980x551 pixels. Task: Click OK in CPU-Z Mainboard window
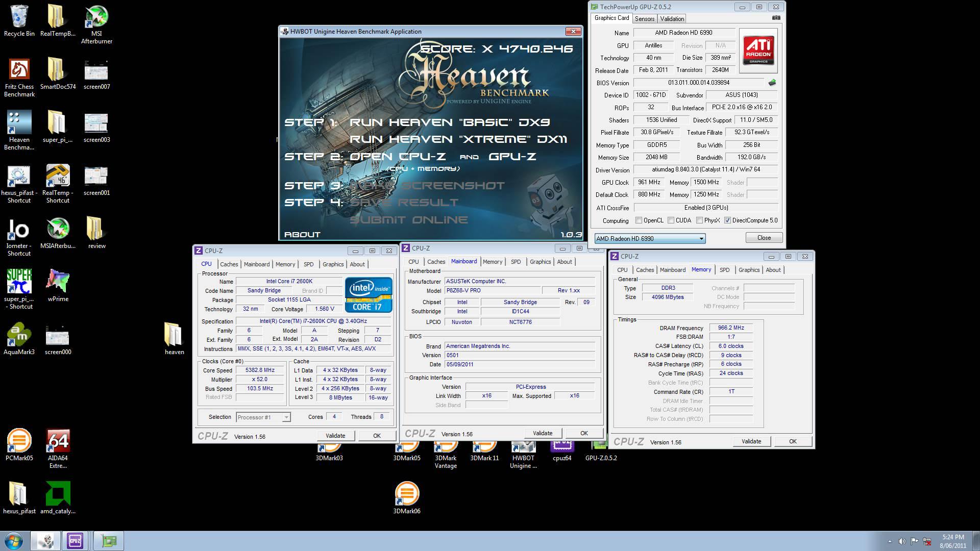[x=584, y=433]
